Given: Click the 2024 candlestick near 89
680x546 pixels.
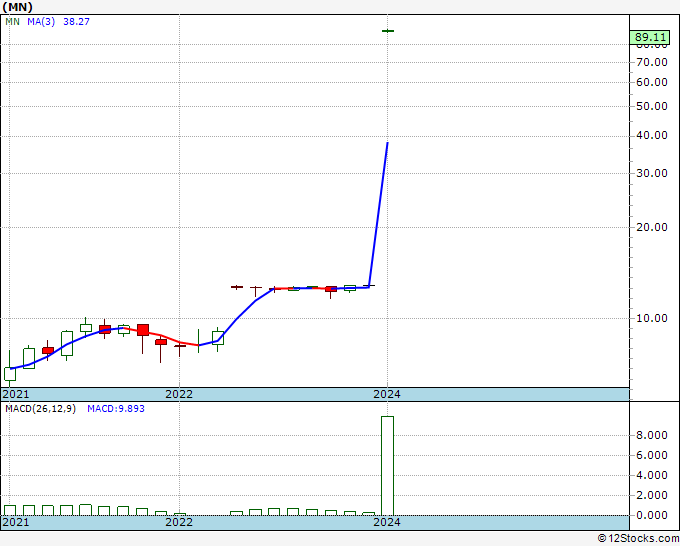Looking at the screenshot, I should (x=388, y=31).
